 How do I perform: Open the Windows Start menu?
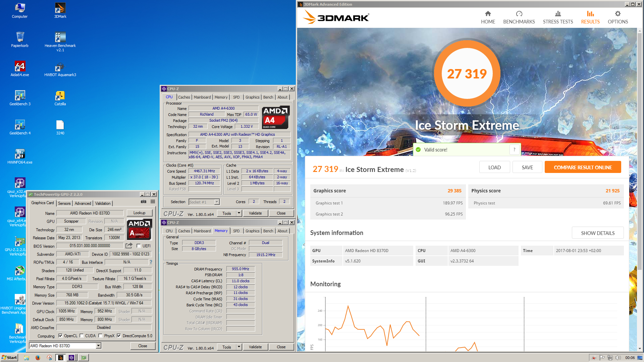click(x=9, y=358)
